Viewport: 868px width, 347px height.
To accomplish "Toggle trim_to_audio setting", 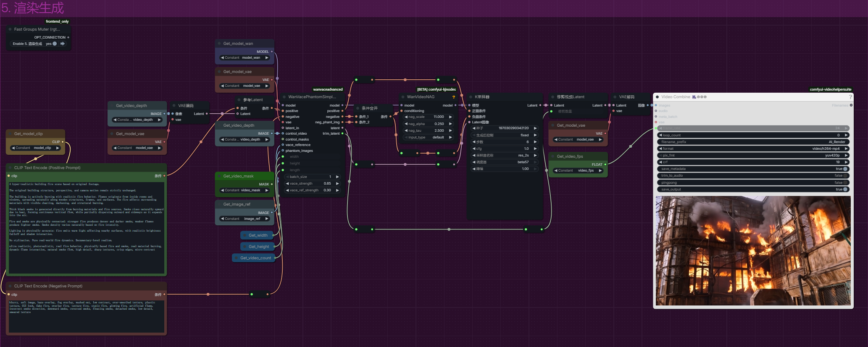I will [x=845, y=176].
